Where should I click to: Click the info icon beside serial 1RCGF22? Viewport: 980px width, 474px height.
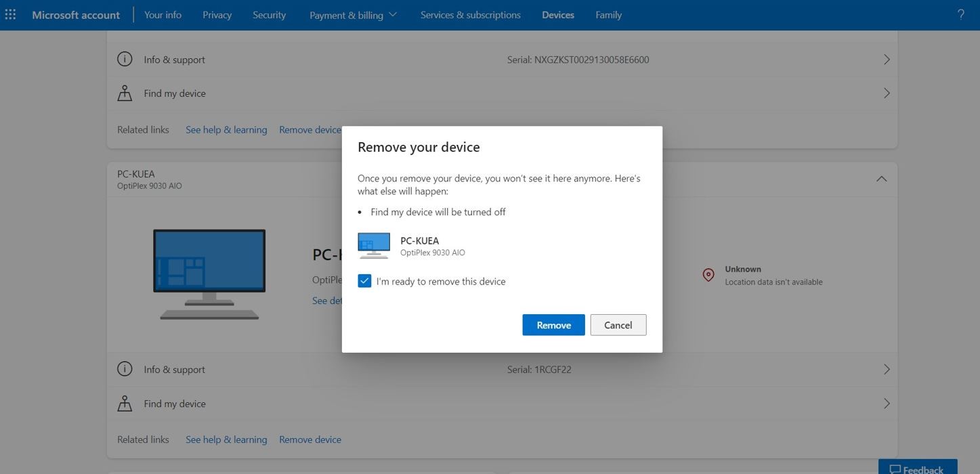125,370
